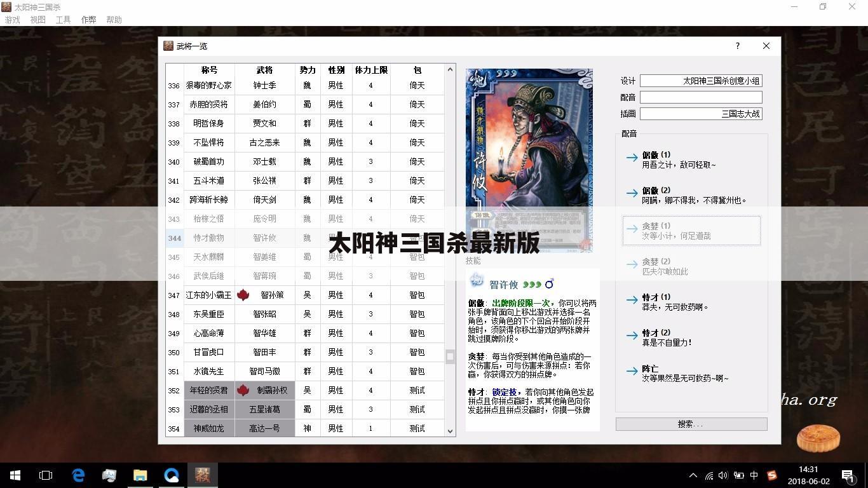Screen dimensions: 868x488
Task: Select the 贾文和 general cell
Action: [x=264, y=123]
